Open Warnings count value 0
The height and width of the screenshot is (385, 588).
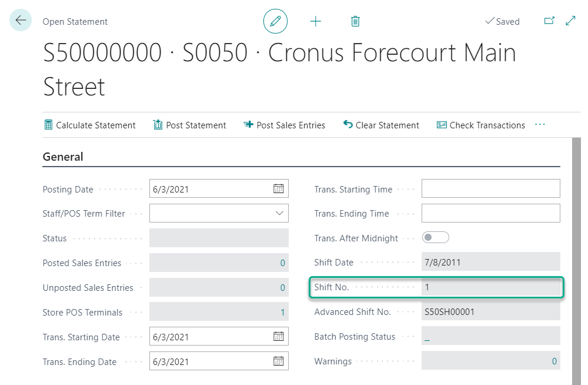[x=554, y=361]
